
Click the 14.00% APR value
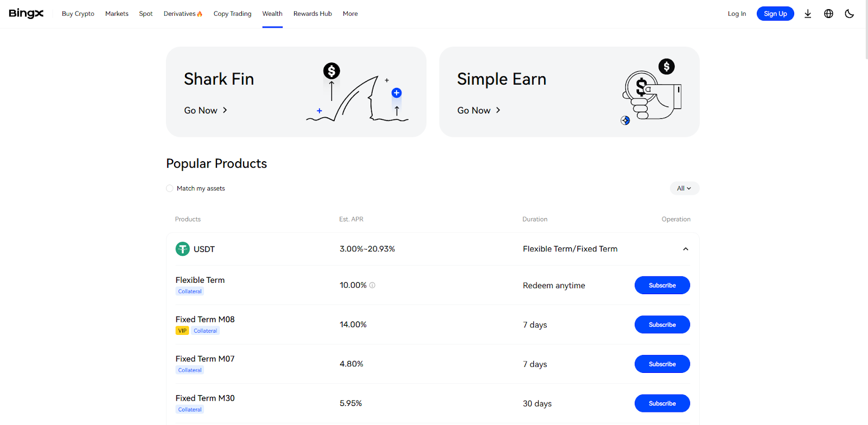click(x=353, y=325)
